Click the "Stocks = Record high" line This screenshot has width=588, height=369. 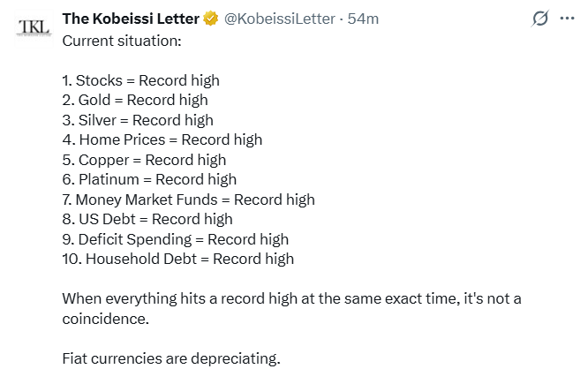141,80
